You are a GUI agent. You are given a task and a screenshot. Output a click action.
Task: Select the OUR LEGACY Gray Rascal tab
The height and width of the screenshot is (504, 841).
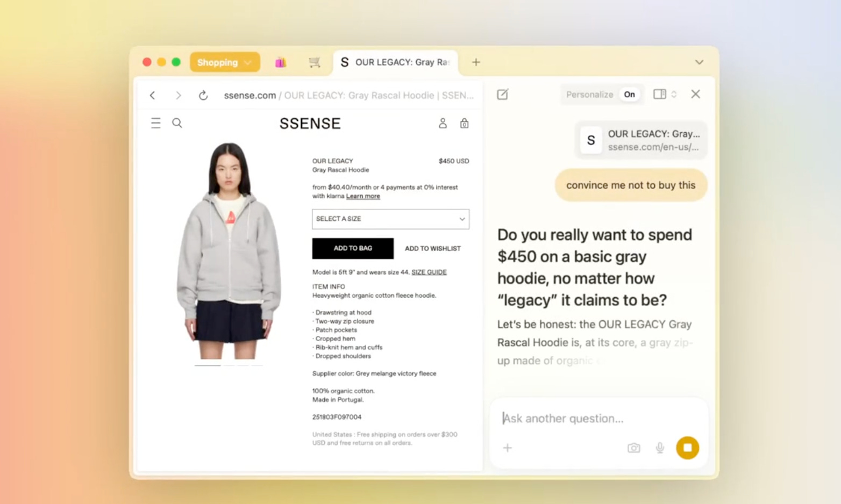(x=395, y=62)
